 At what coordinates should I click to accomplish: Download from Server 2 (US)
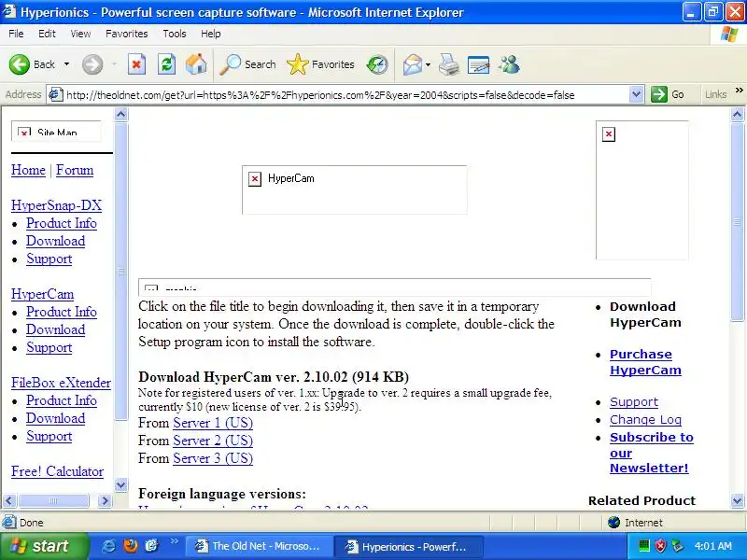point(213,441)
